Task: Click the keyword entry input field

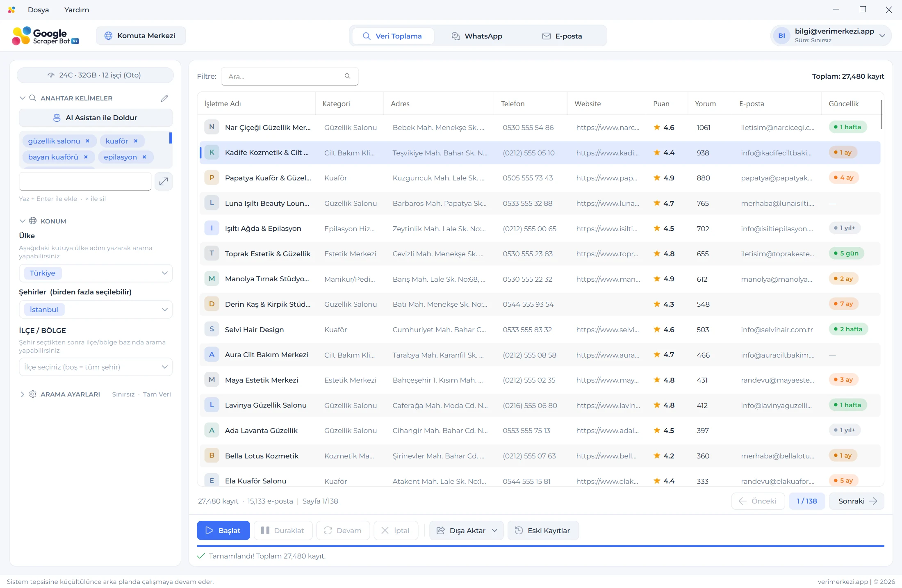Action: [85, 181]
